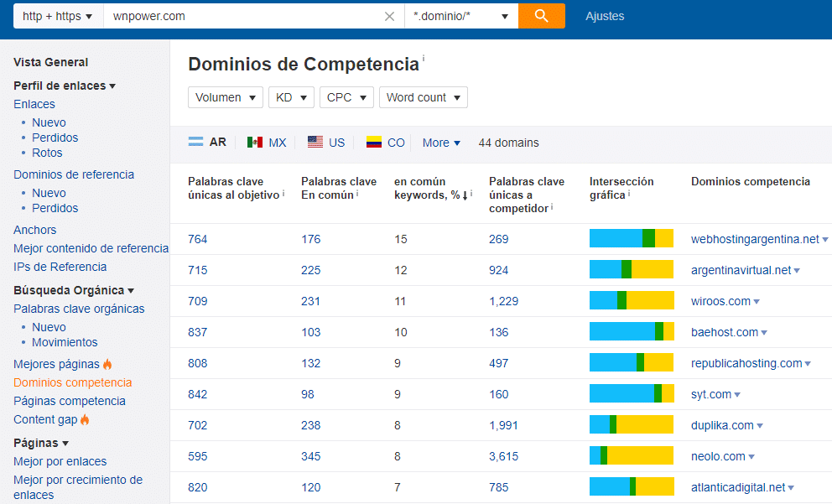This screenshot has height=504, width=832.
Task: Click info icon next to Dominios de Competencia title
Action: pyautogui.click(x=424, y=58)
